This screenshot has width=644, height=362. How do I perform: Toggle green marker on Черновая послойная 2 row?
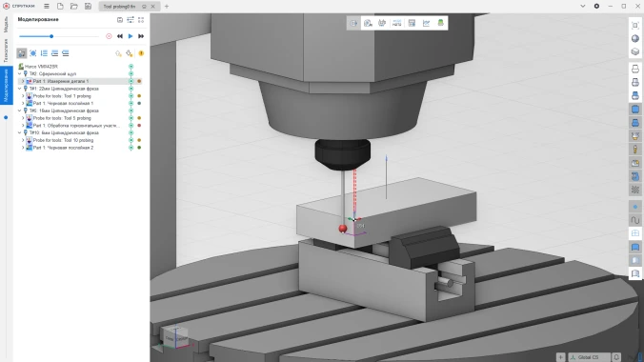[131, 148]
